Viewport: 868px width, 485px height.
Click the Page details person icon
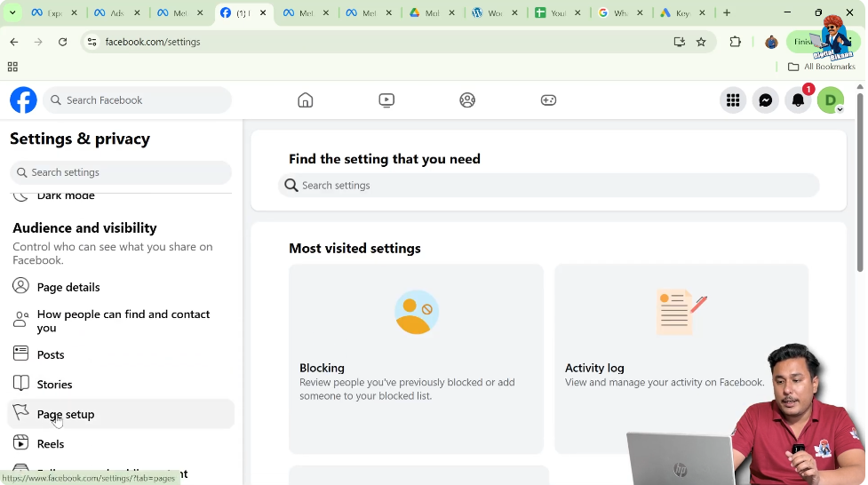click(x=20, y=286)
